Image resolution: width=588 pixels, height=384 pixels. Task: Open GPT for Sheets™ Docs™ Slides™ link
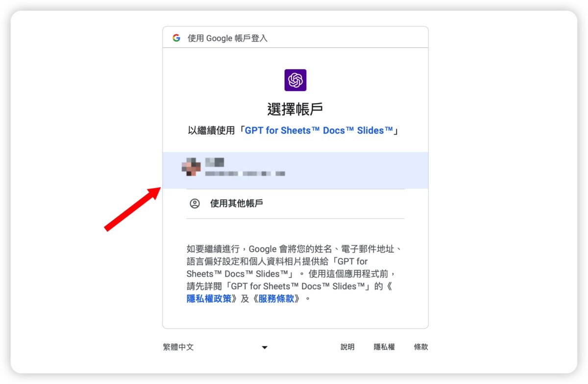(x=319, y=131)
